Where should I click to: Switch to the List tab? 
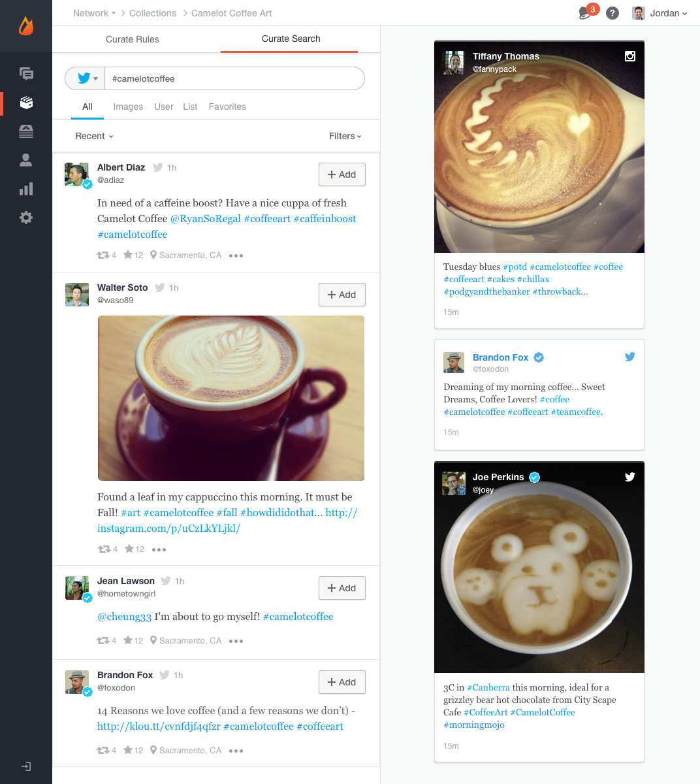190,106
